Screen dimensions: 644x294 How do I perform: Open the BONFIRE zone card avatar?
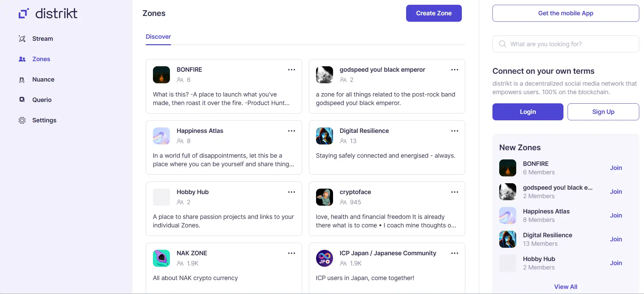click(161, 75)
